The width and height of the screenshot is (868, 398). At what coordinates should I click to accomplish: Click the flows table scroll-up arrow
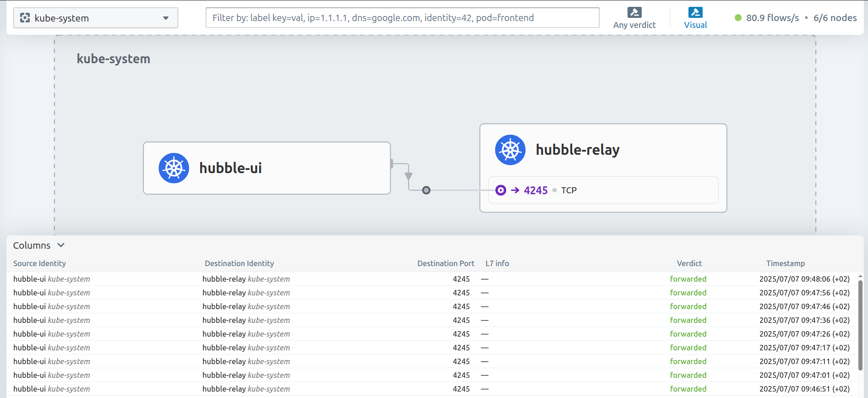click(x=860, y=276)
